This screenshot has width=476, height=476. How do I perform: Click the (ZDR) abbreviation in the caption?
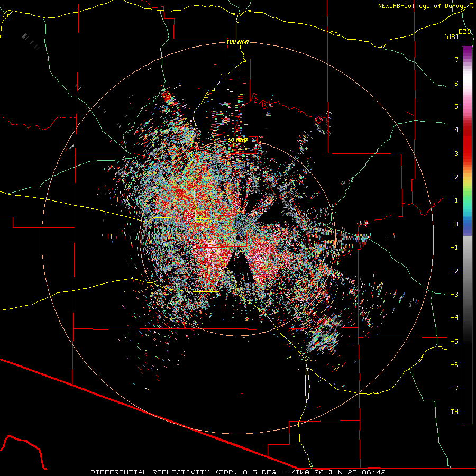[226, 472]
